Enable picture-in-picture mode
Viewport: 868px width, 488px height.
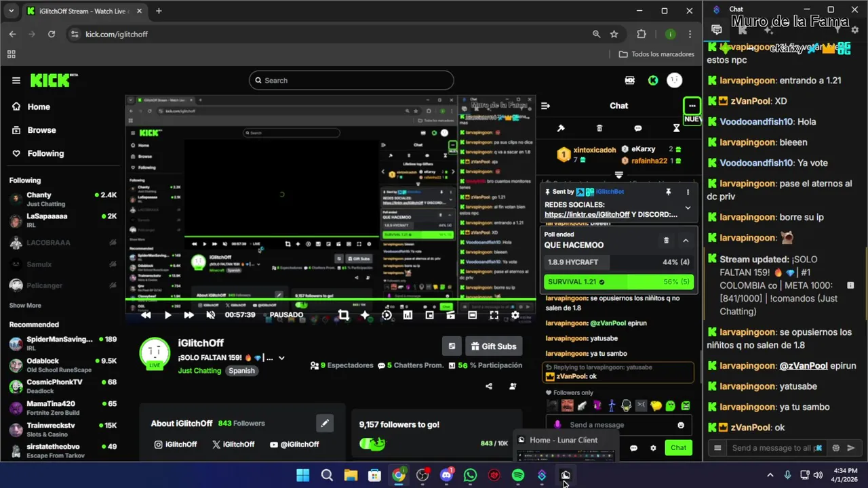tap(429, 315)
